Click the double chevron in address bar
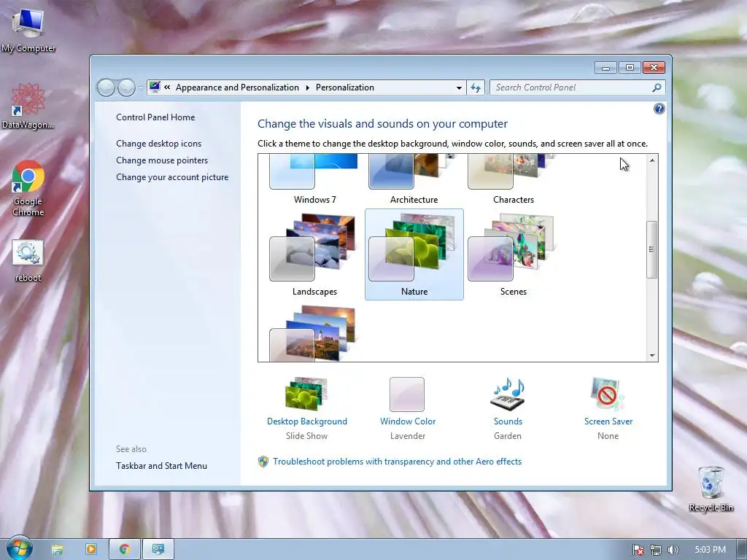The width and height of the screenshot is (747, 560). click(x=167, y=87)
